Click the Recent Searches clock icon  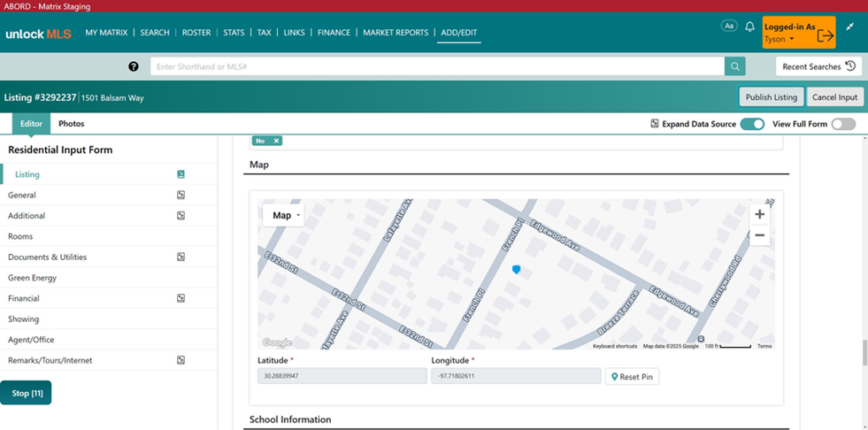(x=850, y=66)
